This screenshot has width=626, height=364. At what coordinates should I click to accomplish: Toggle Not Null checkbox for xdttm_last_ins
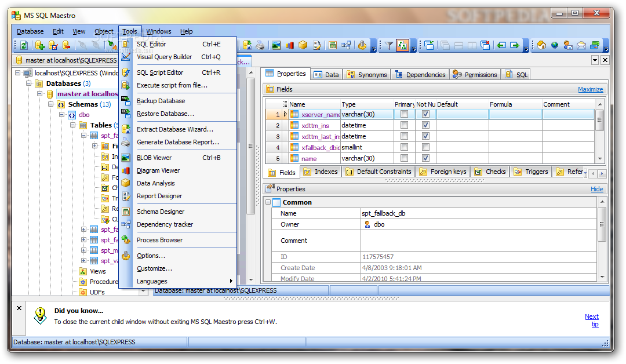(x=425, y=136)
